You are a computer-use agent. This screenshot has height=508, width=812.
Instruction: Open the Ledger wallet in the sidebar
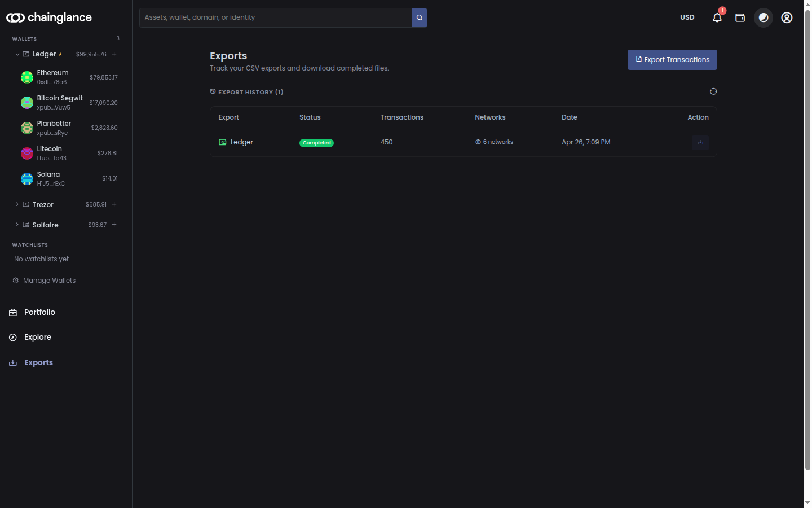click(44, 54)
